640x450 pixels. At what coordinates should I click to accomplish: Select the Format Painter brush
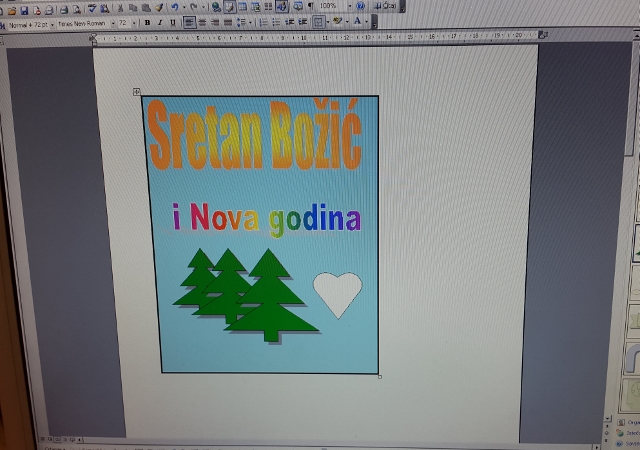159,7
